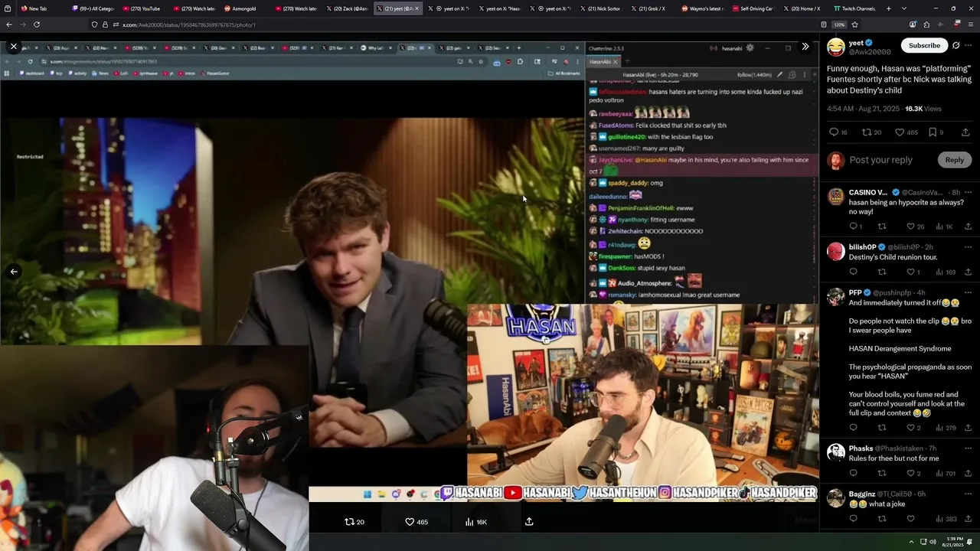
Task: Open taskbar clock showing 1:39 PM
Action: [954, 541]
